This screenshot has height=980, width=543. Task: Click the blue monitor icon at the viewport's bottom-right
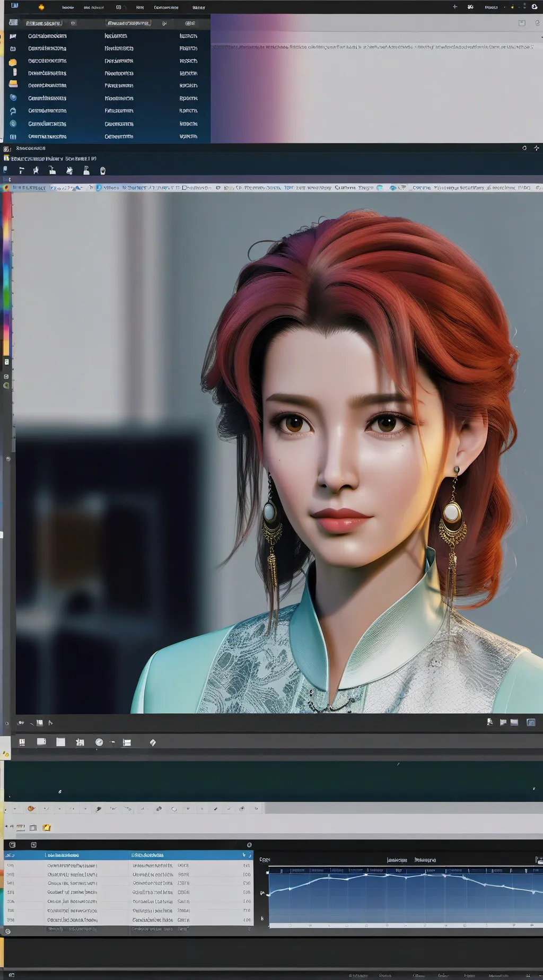[531, 722]
